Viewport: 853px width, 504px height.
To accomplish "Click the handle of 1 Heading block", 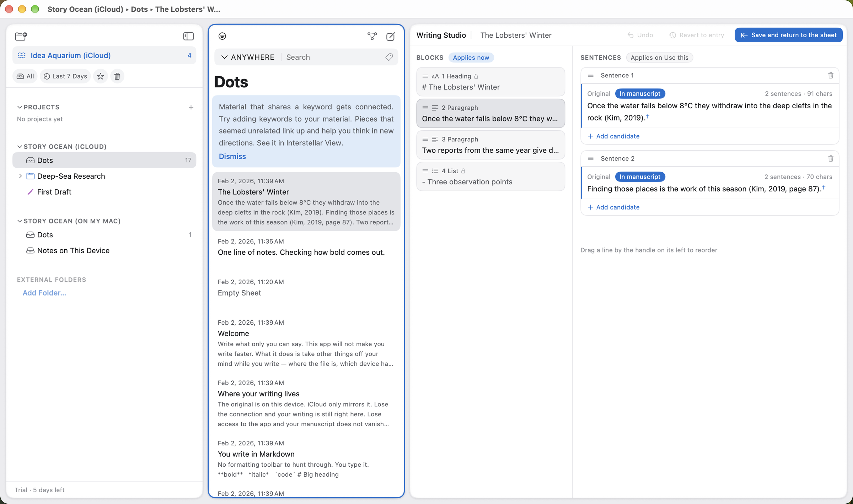I will click(x=425, y=76).
